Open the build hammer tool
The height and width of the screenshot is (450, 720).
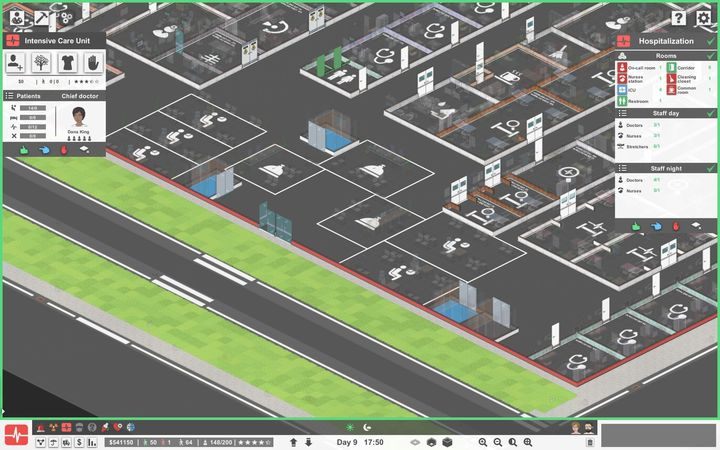pos(42,17)
